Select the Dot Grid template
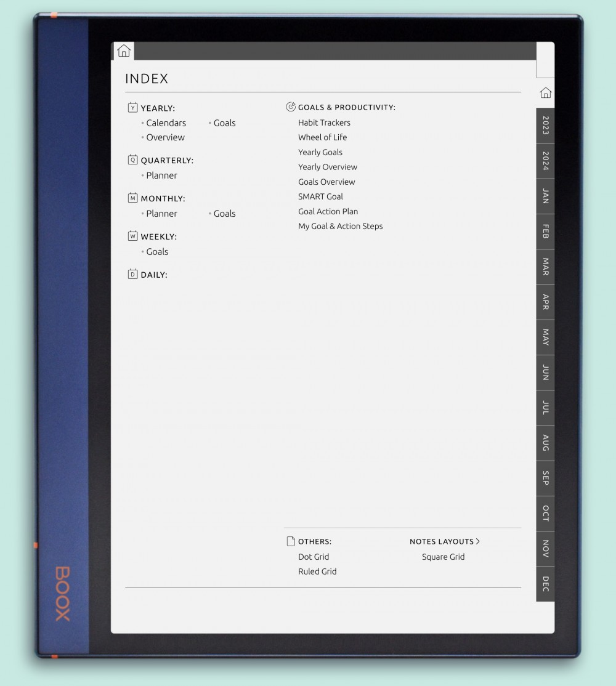 314,557
